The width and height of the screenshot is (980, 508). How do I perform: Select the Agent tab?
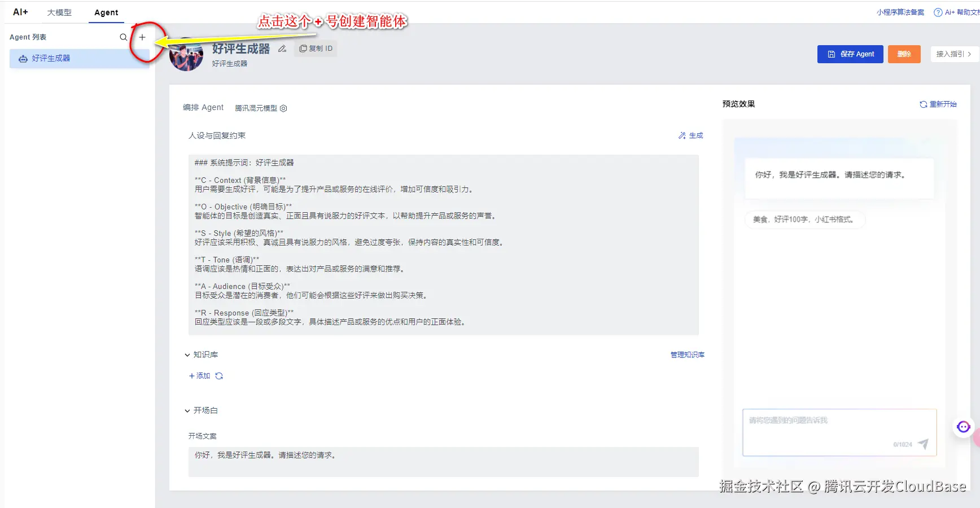pyautogui.click(x=106, y=12)
